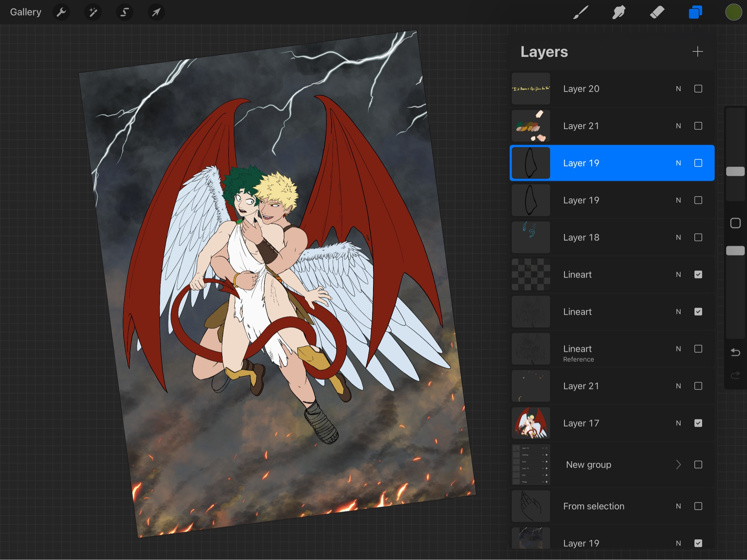Viewport: 747px width, 560px height.
Task: Toggle visibility of the selected Layer 19
Action: click(x=698, y=163)
